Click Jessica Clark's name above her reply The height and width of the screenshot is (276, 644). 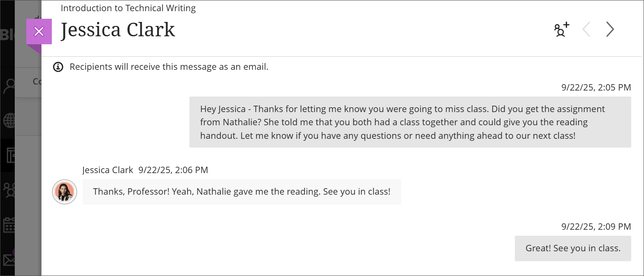pyautogui.click(x=108, y=170)
